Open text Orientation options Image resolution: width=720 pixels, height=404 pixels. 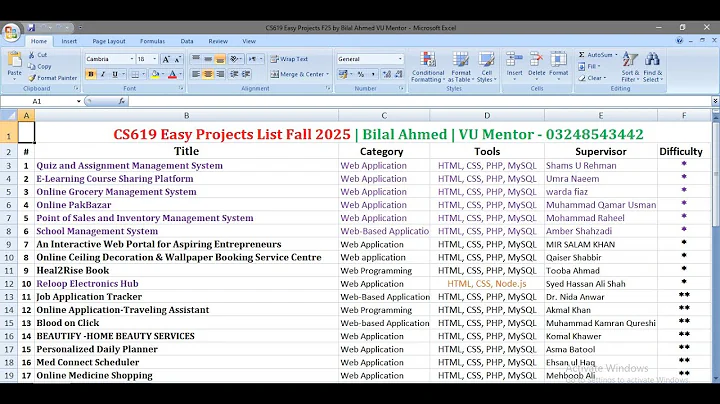(236, 59)
